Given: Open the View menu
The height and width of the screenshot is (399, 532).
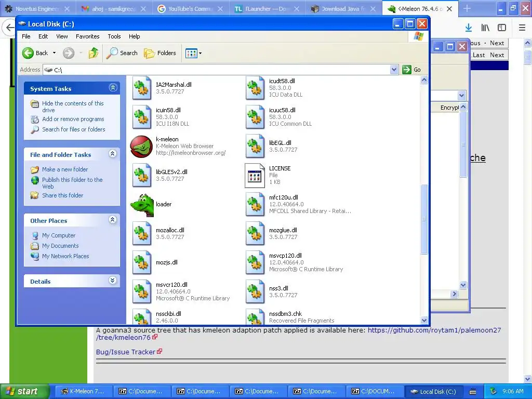Looking at the screenshot, I should (x=62, y=36).
